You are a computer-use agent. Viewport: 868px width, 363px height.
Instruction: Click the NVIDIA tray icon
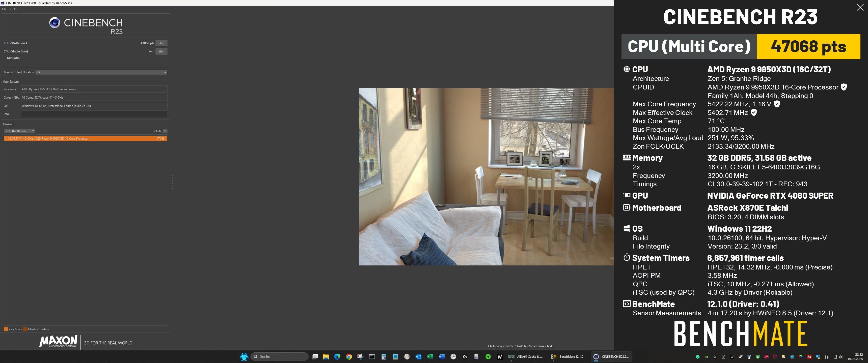tap(706, 357)
